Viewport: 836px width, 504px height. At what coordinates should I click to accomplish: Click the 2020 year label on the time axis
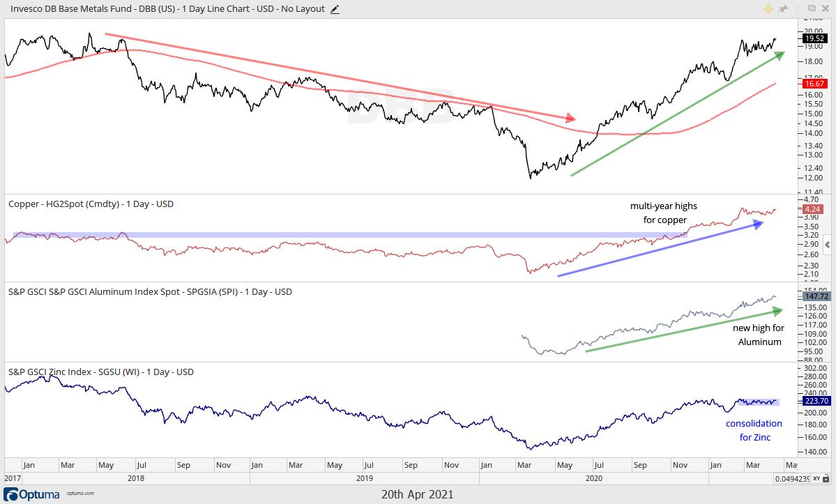pos(594,478)
